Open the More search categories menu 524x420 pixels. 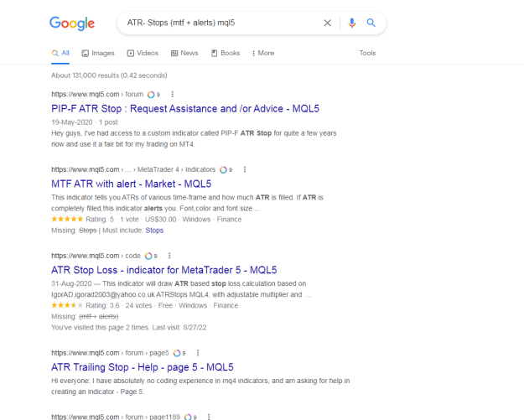pos(263,53)
